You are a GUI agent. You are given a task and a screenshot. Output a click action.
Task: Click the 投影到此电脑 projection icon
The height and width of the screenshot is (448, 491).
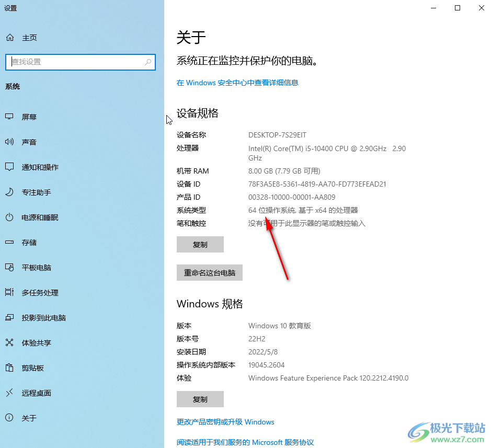coord(9,317)
